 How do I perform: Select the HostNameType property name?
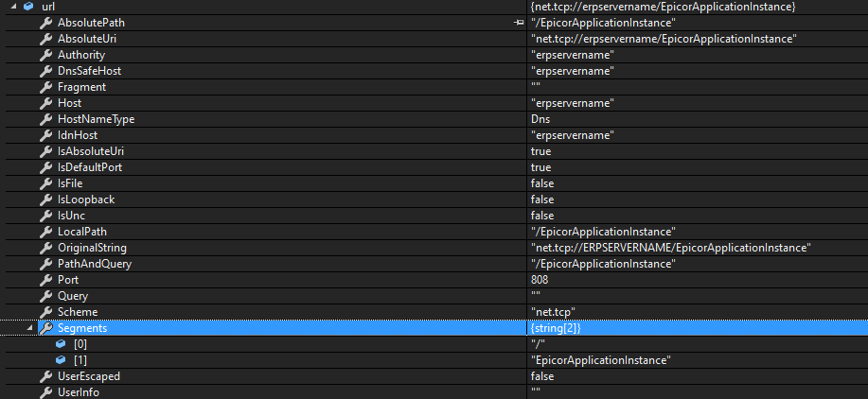pos(96,119)
